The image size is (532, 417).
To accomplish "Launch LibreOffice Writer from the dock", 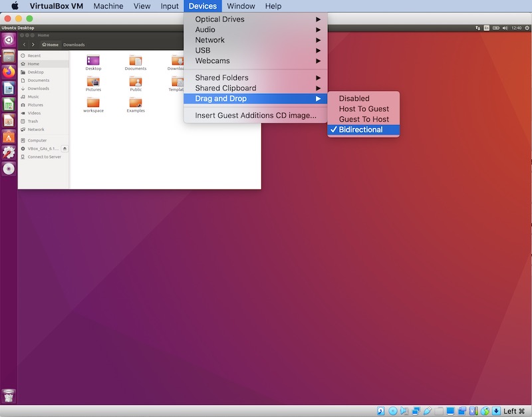I will (x=8, y=87).
